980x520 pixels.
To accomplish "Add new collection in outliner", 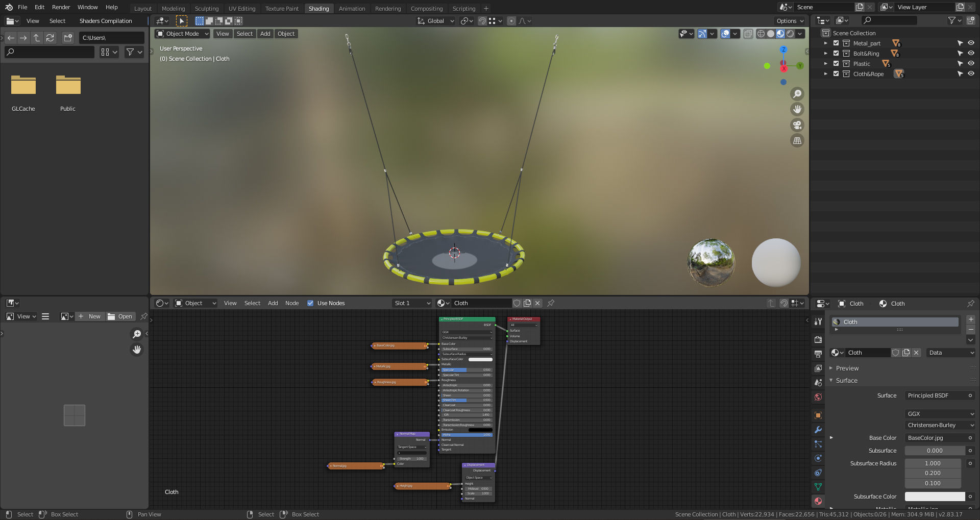I will [x=970, y=20].
